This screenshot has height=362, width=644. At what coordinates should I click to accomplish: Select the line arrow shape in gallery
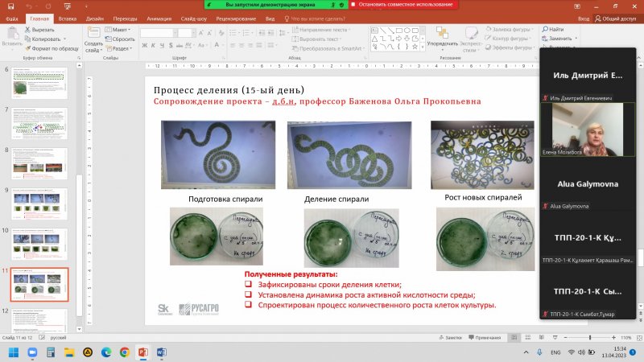click(390, 31)
